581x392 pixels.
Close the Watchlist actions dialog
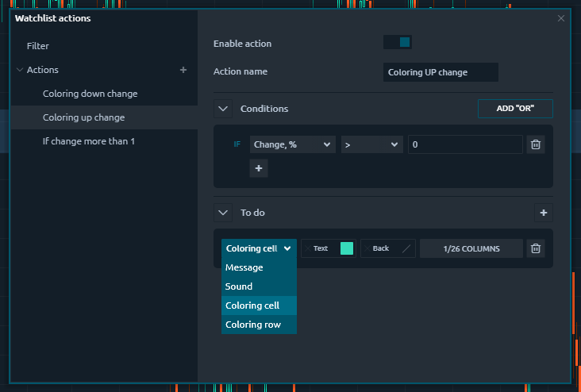click(561, 18)
